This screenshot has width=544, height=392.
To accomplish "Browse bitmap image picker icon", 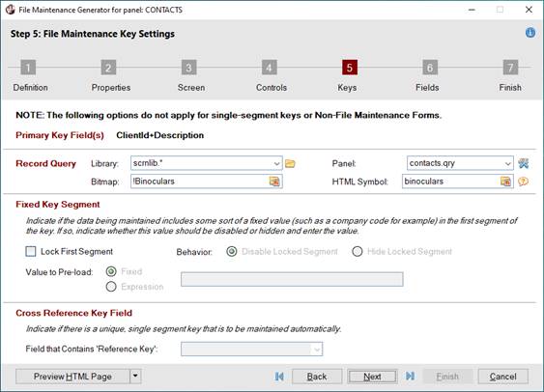I will tap(274, 182).
